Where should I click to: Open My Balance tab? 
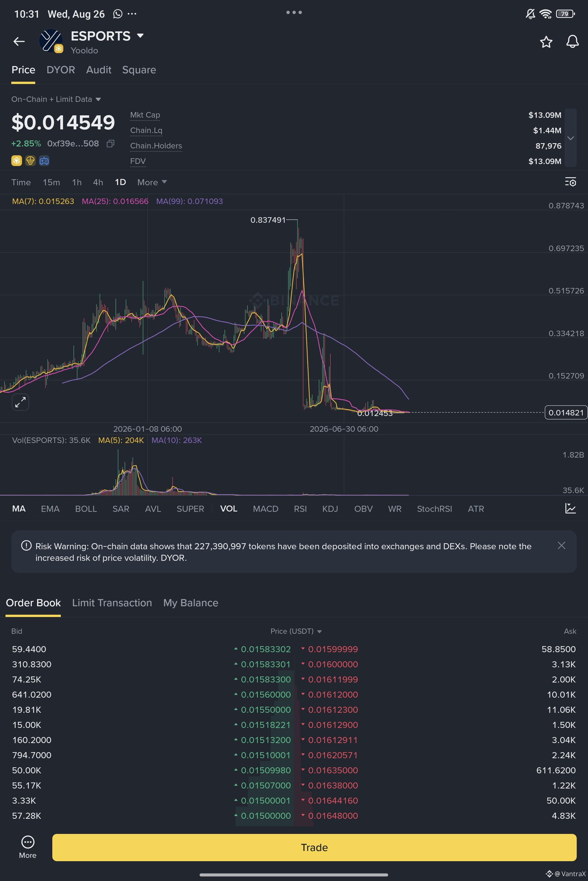click(x=191, y=603)
